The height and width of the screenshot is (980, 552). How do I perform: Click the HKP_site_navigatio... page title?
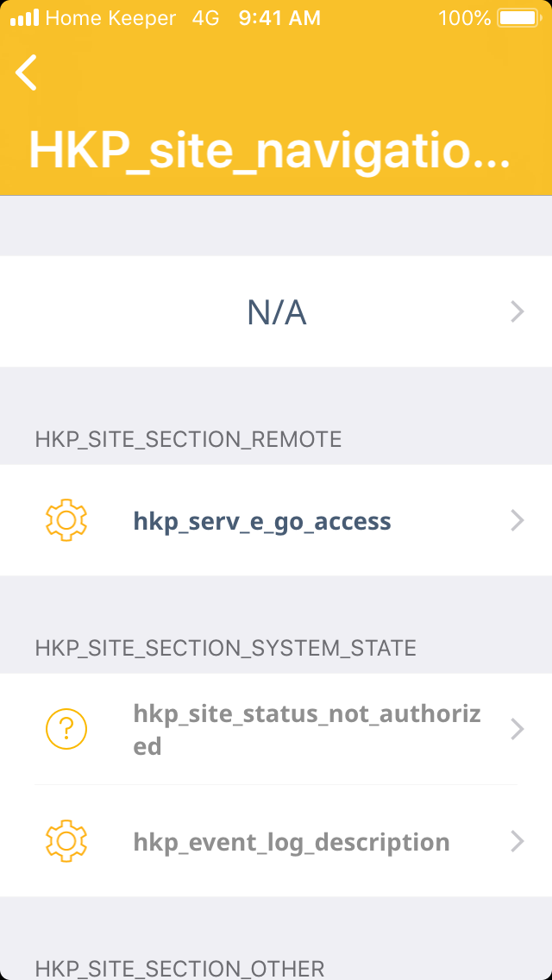click(x=269, y=151)
